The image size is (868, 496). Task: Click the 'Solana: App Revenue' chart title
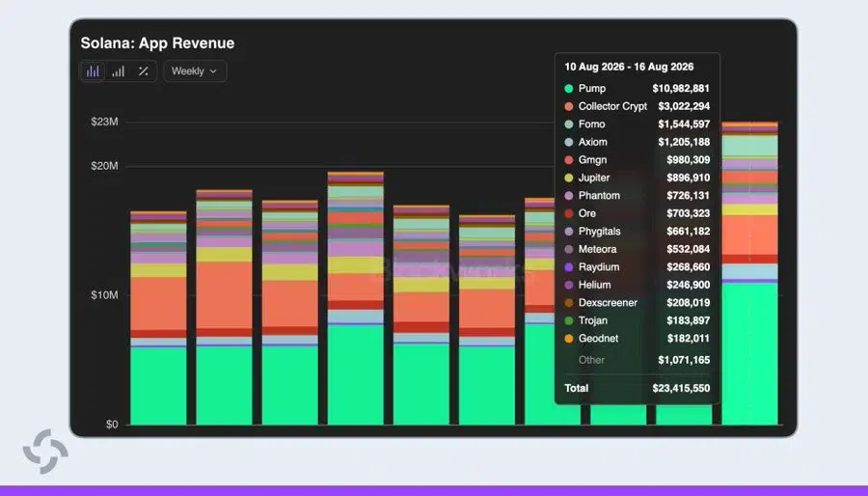pyautogui.click(x=158, y=43)
